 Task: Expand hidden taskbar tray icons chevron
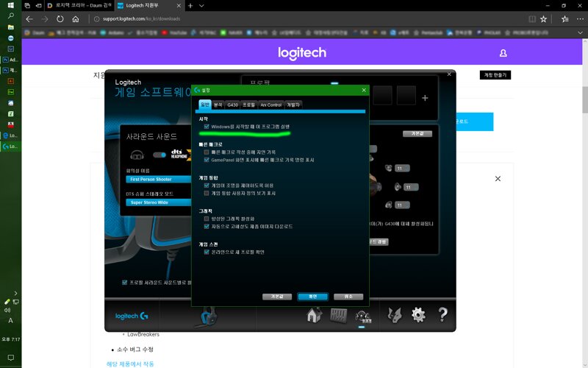15,293
